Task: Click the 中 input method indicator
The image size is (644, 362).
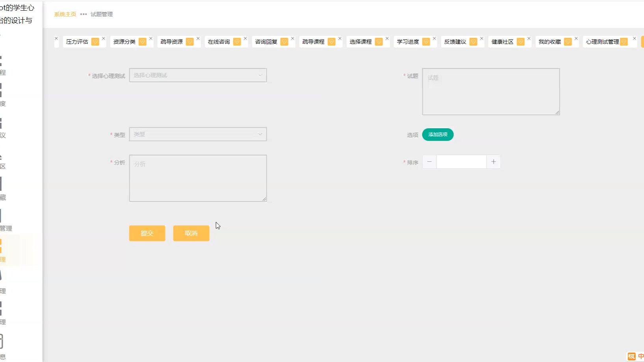Action: click(640, 356)
